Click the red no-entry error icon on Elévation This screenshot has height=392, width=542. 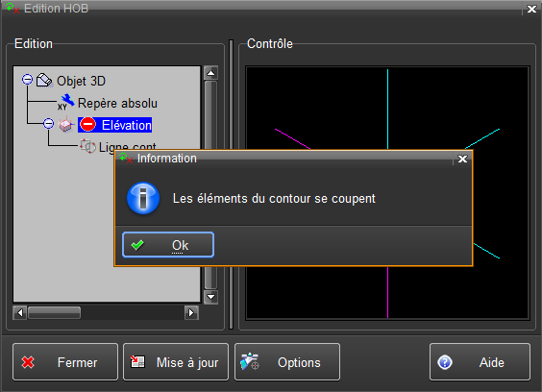88,125
